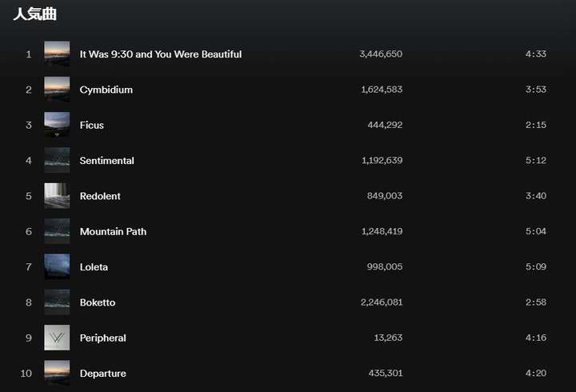The image size is (576, 392).
Task: Open the Boketto album thumbnail
Action: click(x=57, y=302)
